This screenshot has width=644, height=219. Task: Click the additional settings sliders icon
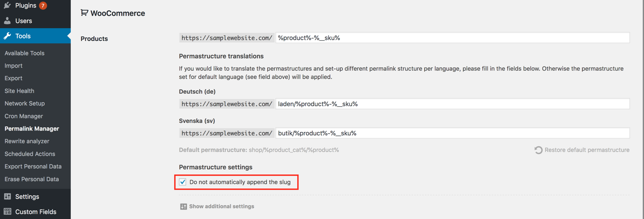tap(183, 206)
